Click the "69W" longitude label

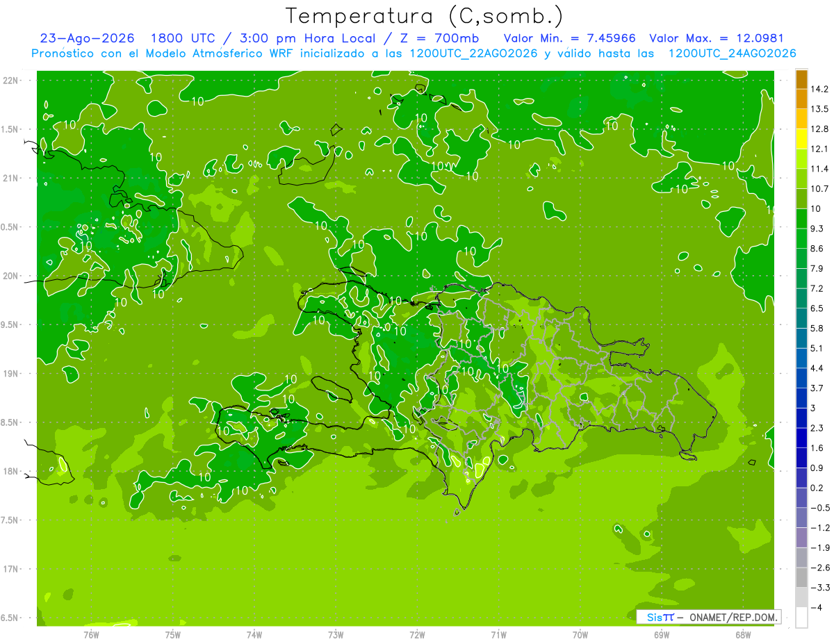[x=662, y=635]
